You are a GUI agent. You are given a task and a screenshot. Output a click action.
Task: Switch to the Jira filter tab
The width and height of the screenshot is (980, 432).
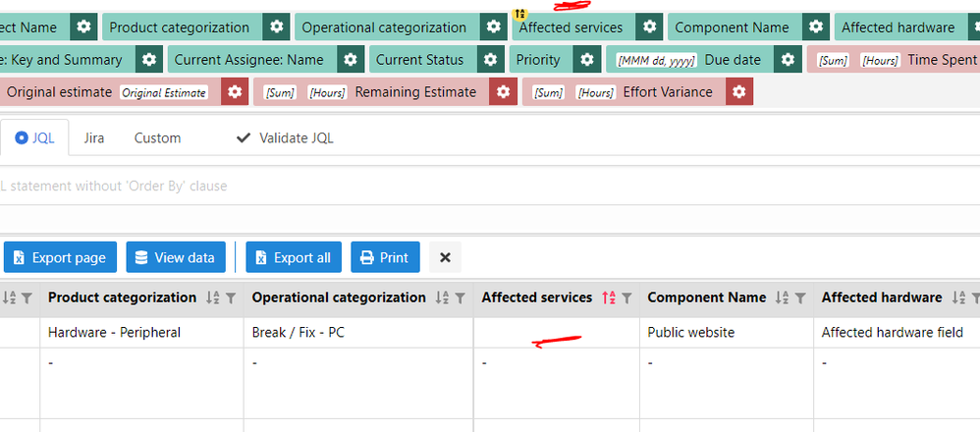click(94, 137)
